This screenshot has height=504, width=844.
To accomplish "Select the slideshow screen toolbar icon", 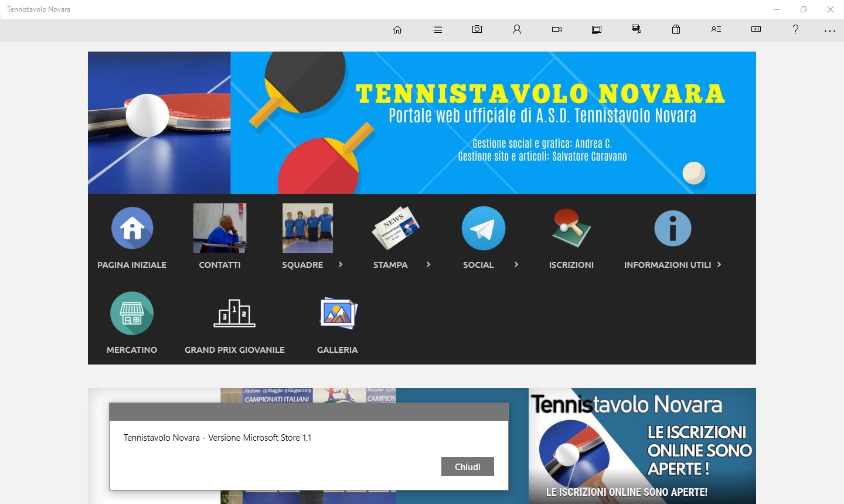I will pos(597,29).
